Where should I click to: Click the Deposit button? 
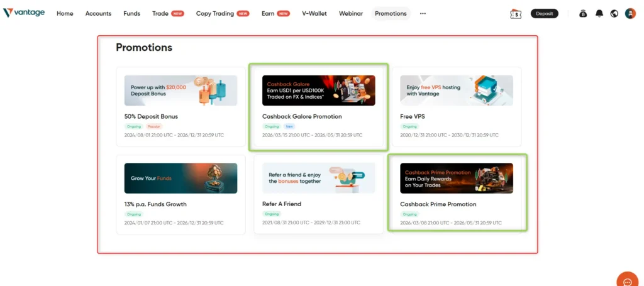[x=544, y=14]
